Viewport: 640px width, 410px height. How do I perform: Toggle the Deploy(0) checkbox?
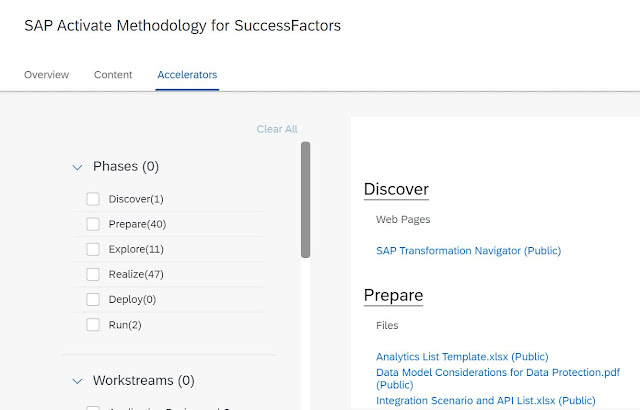tap(93, 299)
